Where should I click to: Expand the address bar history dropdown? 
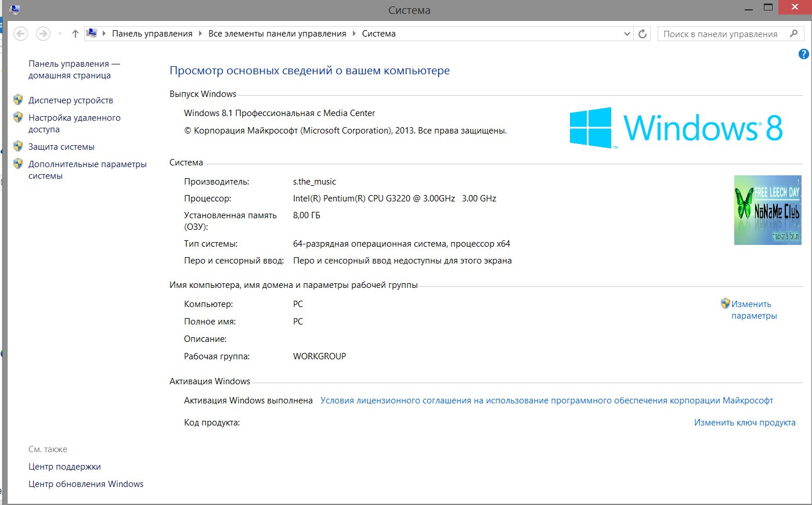627,34
